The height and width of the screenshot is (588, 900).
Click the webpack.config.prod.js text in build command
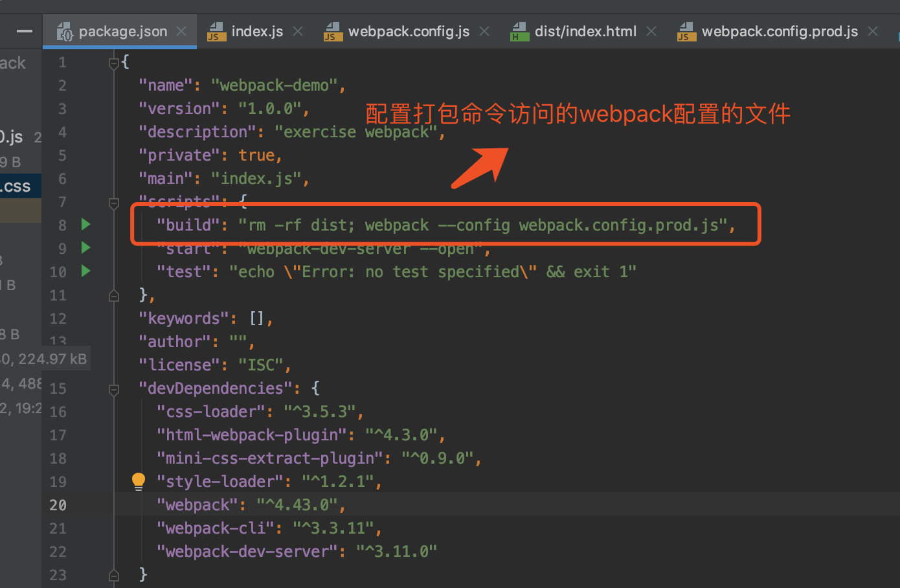click(618, 225)
